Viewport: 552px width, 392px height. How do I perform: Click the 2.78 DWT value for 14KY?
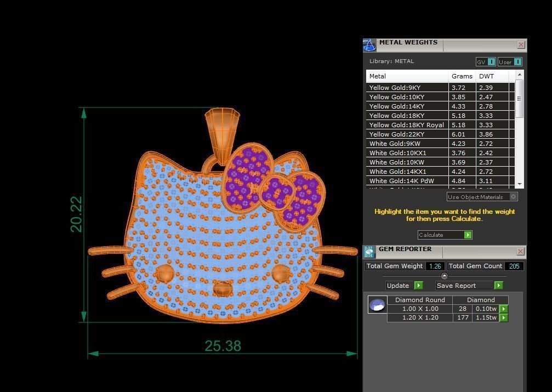486,106
